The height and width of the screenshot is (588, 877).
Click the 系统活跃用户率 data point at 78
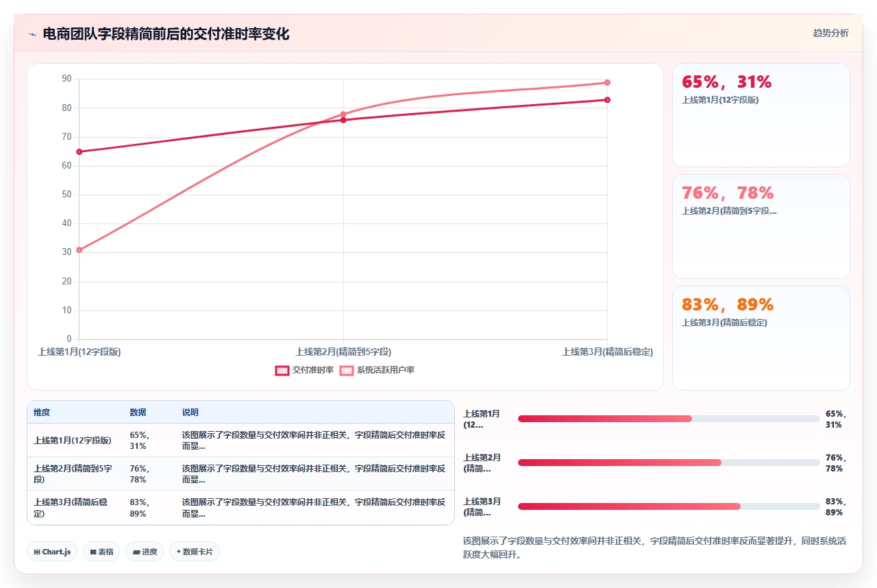click(343, 114)
